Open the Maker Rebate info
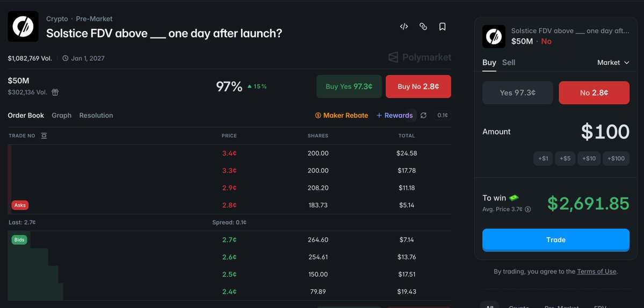The image size is (644, 308). tap(341, 116)
